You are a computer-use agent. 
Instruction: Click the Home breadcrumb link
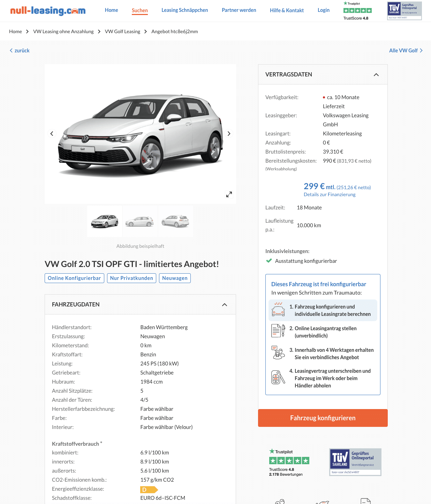(15, 31)
